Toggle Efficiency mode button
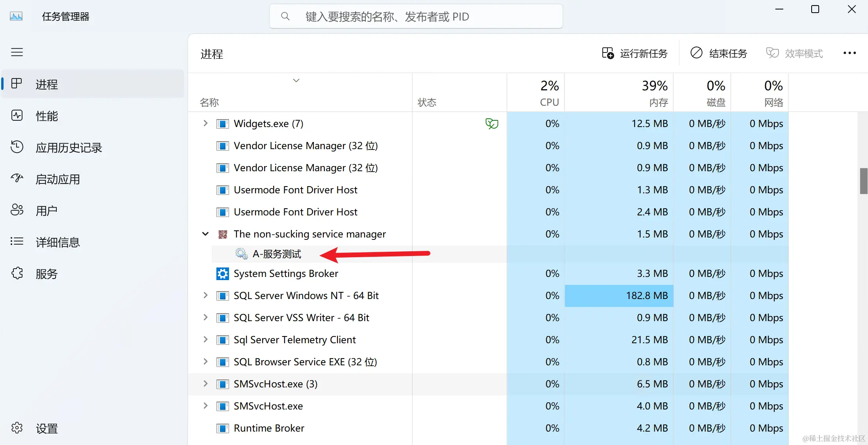868x445 pixels. coord(794,53)
